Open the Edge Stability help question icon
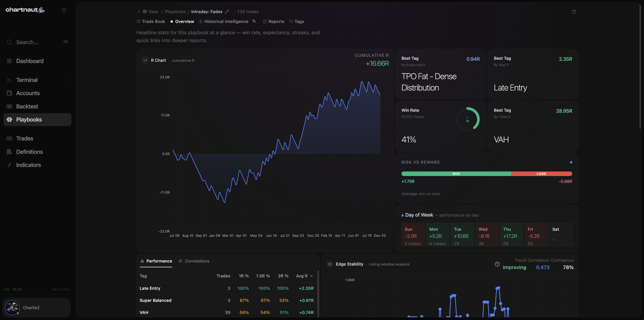Viewport: 644px width, 320px height. tap(497, 264)
